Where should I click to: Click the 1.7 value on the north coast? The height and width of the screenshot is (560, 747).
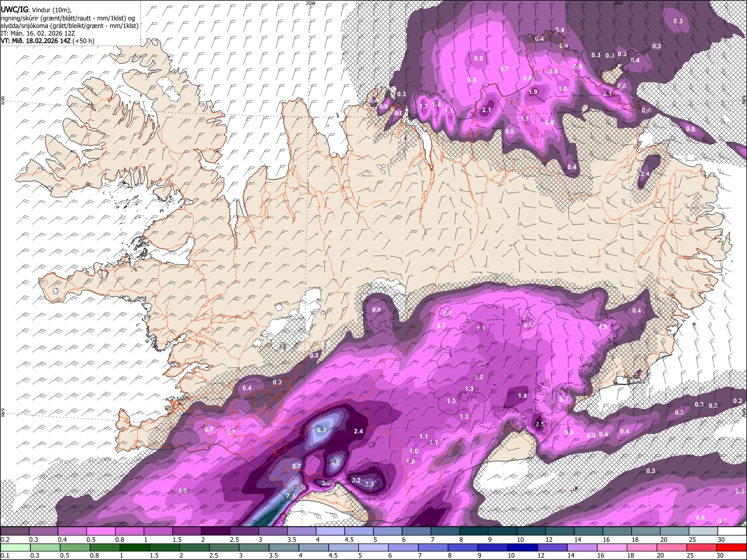pyautogui.click(x=424, y=106)
